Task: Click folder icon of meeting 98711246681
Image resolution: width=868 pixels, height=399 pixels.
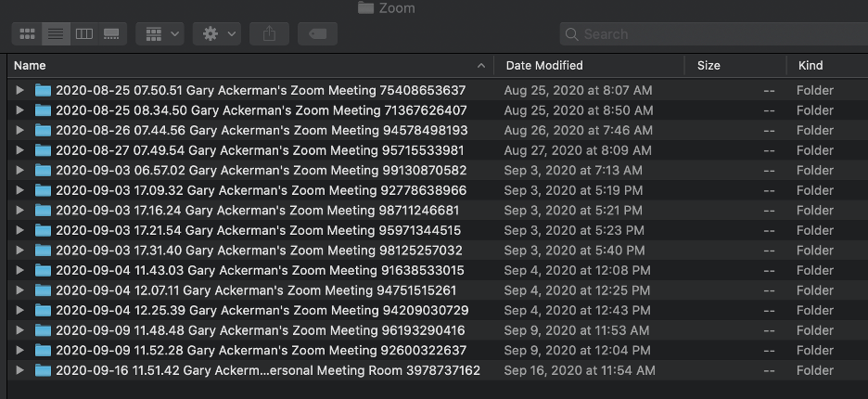Action: pos(43,210)
